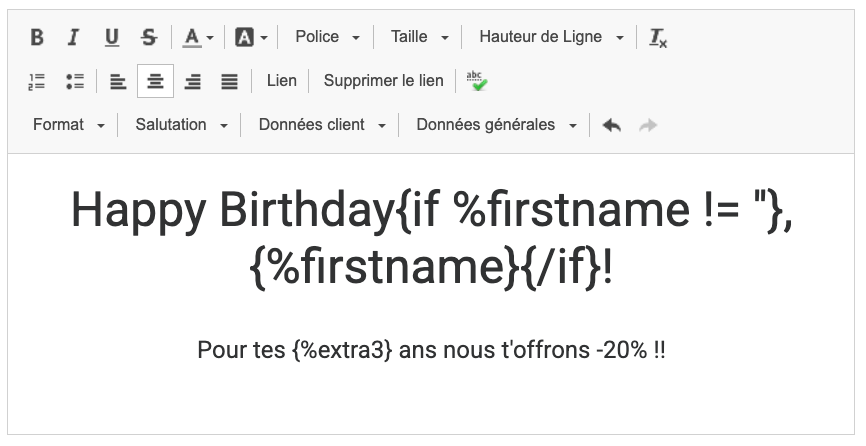Open the text color picker
This screenshot has height=446, width=866.
pos(198,37)
